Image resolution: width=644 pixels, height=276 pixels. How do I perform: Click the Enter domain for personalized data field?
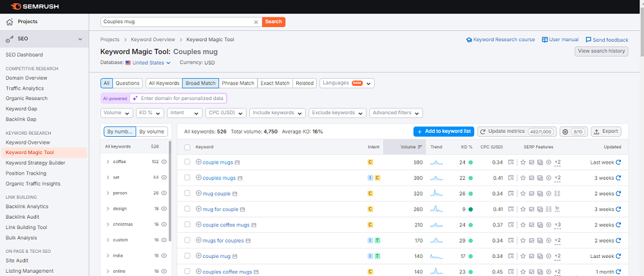178,99
